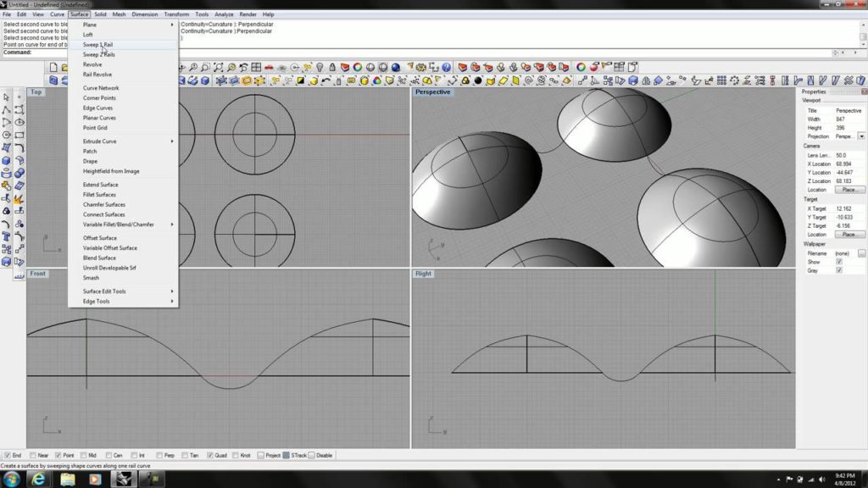Click the wallpaper Filename browse button
The height and width of the screenshot is (488, 868).
tap(861, 253)
